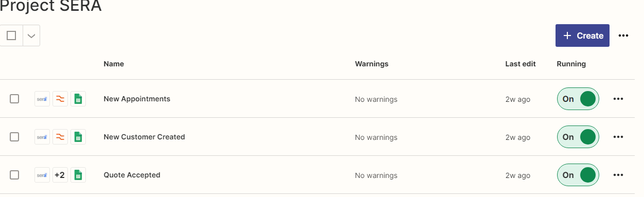Sort by the Name column header
Viewport: 644px width, 197px height.
(114, 64)
